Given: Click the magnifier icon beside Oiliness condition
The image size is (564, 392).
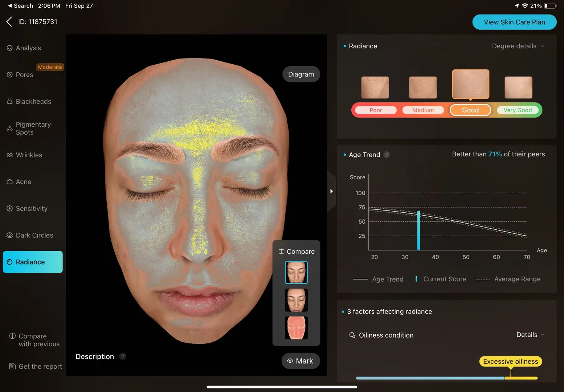Looking at the screenshot, I should tap(352, 335).
